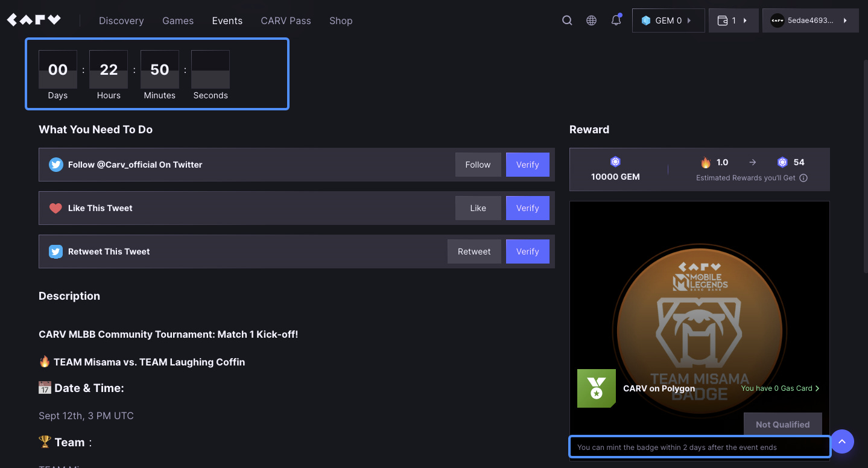The height and width of the screenshot is (468, 868).
Task: Click Twitter bird icon beside Follow task
Action: (x=56, y=165)
